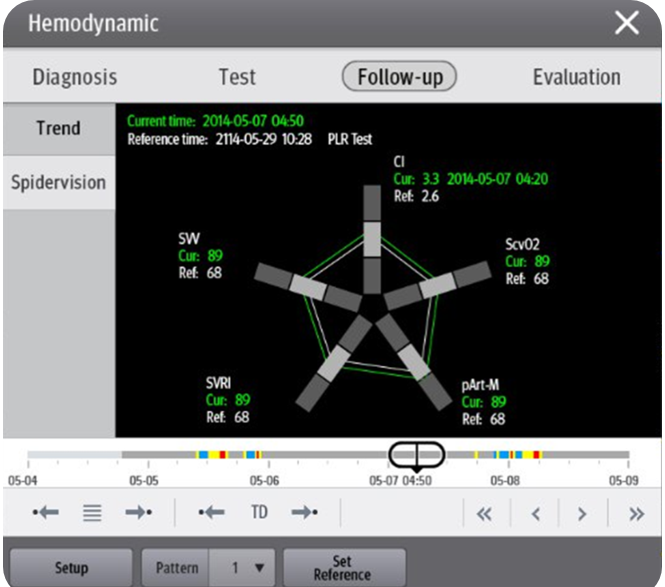This screenshot has height=587, width=665.
Task: Step forward with the single right chevron
Action: pos(582,514)
